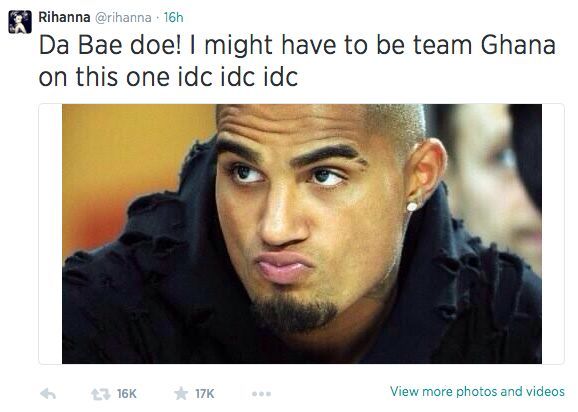Click the white margin left of the photo

pyautogui.click(x=51, y=234)
